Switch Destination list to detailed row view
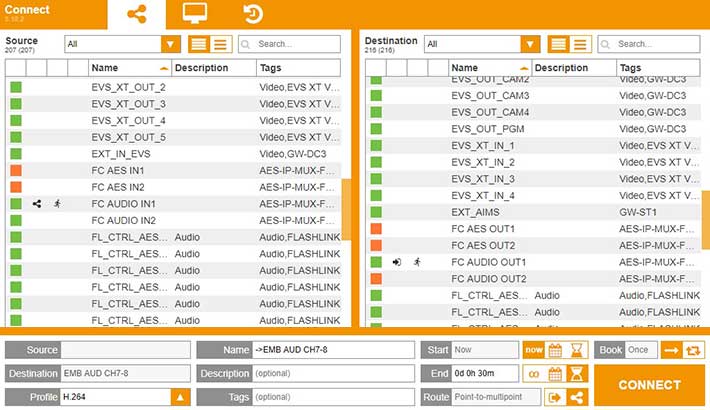Image resolution: width=710 pixels, height=410 pixels. pyautogui.click(x=558, y=44)
